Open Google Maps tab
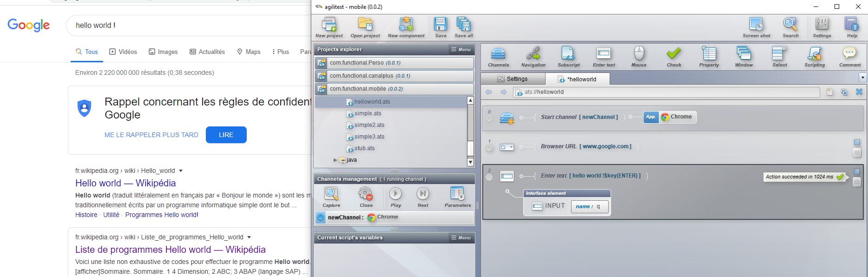868x277 pixels. (x=249, y=52)
